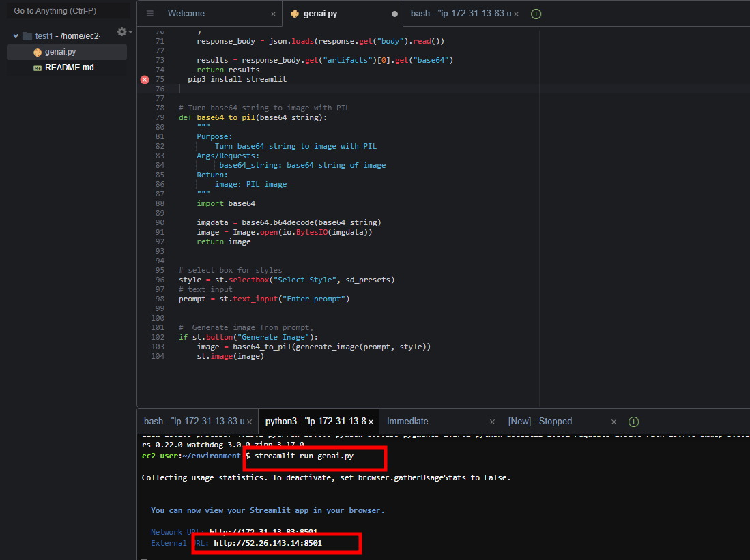Close the bottom bash terminal tab
The width and height of the screenshot is (750, 560).
(249, 422)
